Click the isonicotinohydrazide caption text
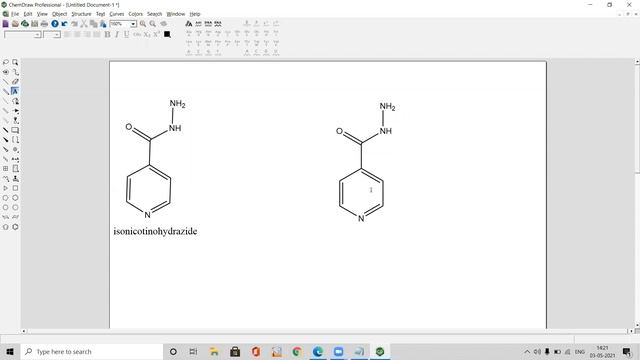 tap(155, 231)
